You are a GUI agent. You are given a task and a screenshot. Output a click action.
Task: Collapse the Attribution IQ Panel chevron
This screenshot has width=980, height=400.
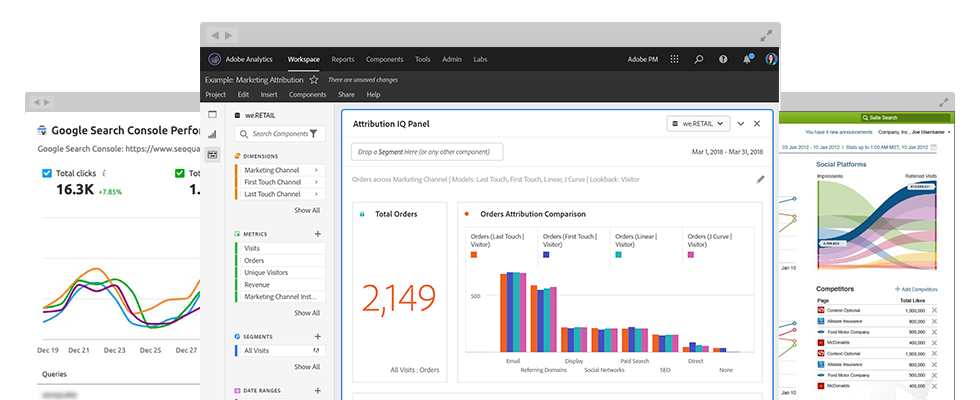coord(741,124)
